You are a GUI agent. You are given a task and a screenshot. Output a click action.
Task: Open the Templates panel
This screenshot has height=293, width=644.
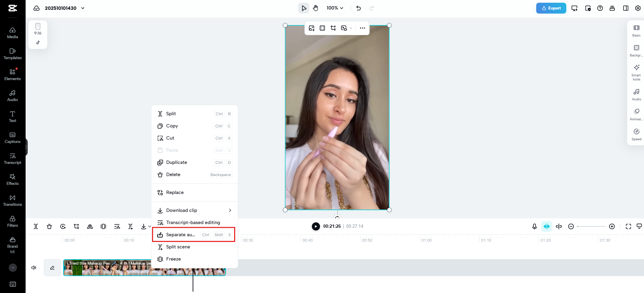pyautogui.click(x=13, y=54)
